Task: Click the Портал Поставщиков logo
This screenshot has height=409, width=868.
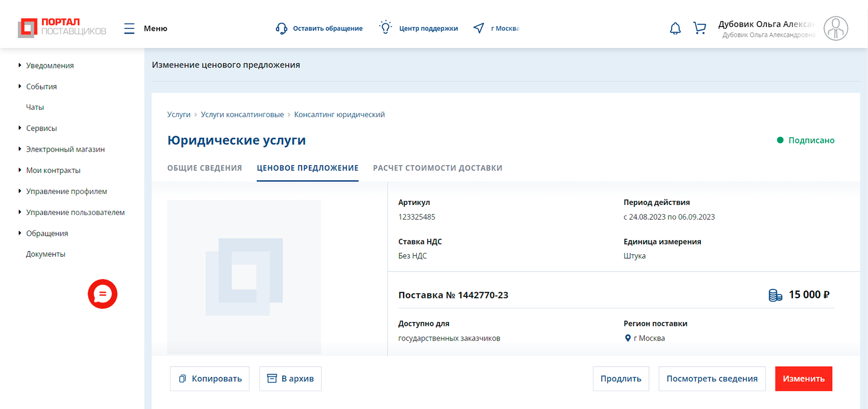Action: [62, 28]
